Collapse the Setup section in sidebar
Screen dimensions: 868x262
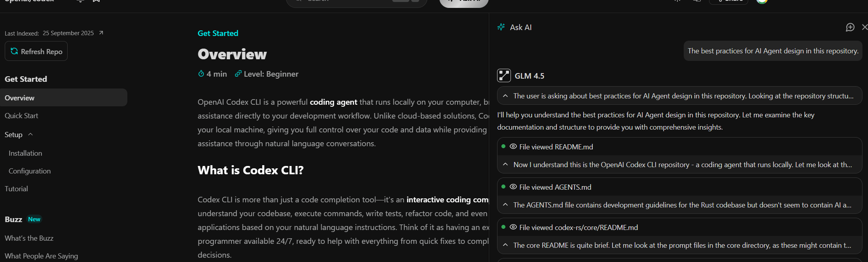tap(30, 135)
